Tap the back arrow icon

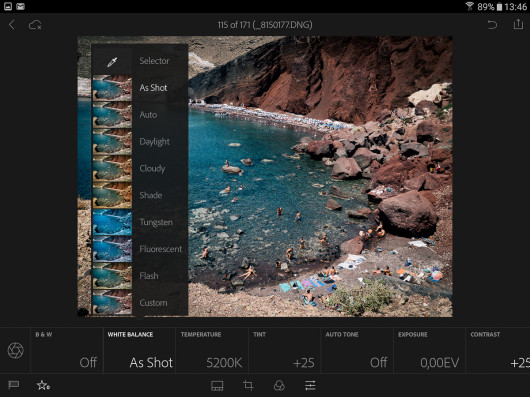tap(12, 25)
